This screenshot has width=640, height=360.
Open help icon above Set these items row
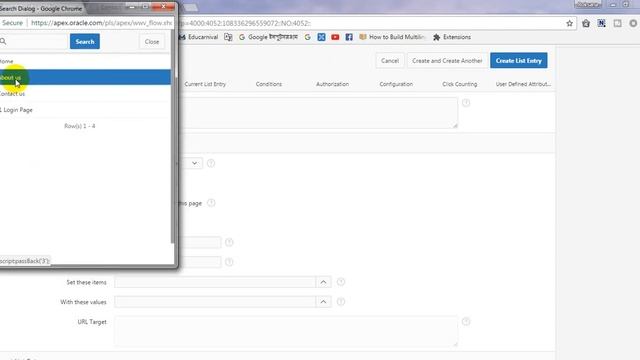(x=229, y=262)
